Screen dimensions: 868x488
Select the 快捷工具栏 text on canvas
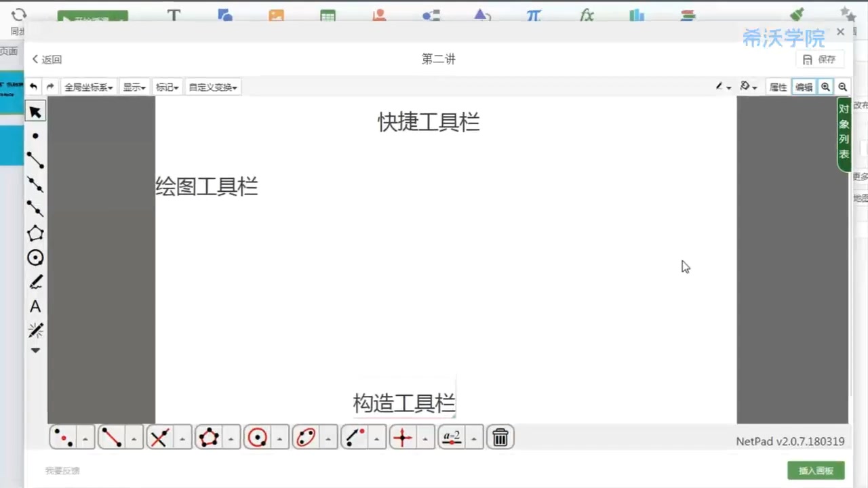pyautogui.click(x=429, y=122)
